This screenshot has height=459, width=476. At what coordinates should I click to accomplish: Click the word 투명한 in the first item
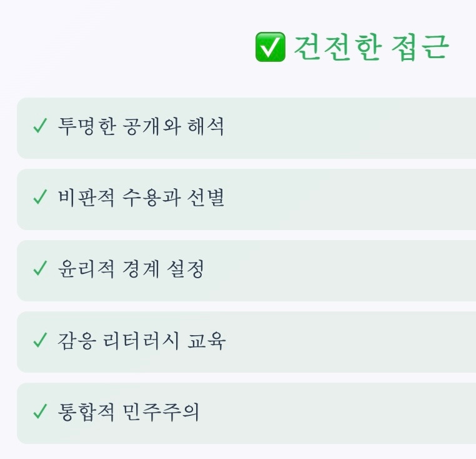point(87,126)
